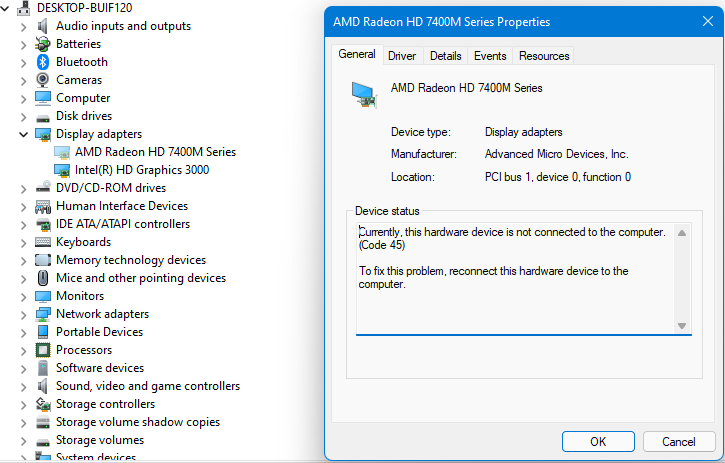The height and width of the screenshot is (463, 725).
Task: Click the AMD Radeon HD 7400M device icon in tree
Action: click(62, 152)
